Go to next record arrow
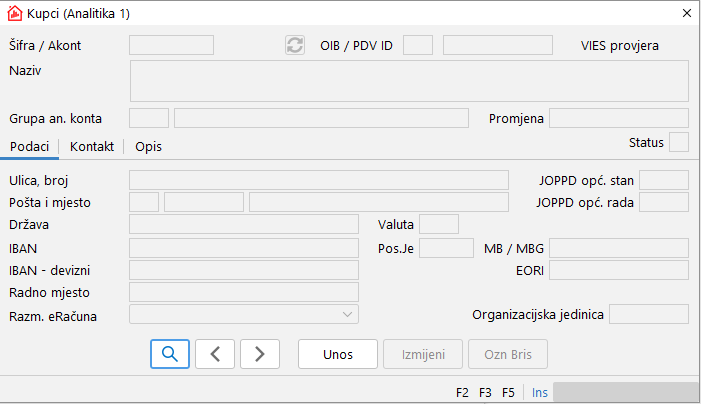Image resolution: width=701 pixels, height=404 pixels. pos(260,354)
